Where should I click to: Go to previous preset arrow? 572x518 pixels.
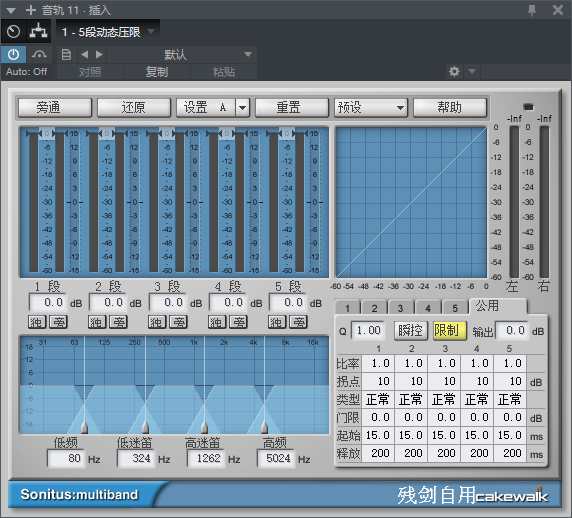[85, 55]
